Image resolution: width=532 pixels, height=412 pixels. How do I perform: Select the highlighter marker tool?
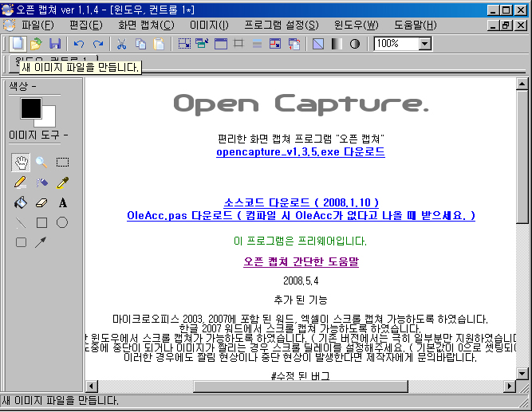[x=41, y=182]
